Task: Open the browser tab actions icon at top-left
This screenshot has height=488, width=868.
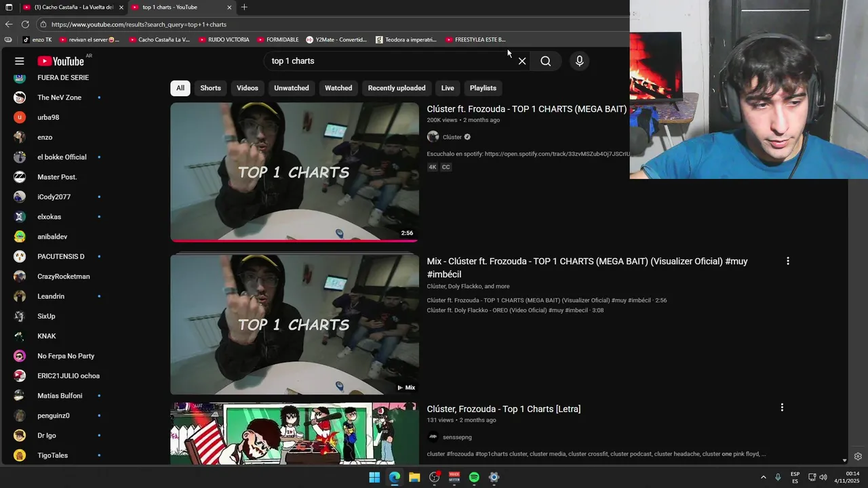Action: click(9, 7)
